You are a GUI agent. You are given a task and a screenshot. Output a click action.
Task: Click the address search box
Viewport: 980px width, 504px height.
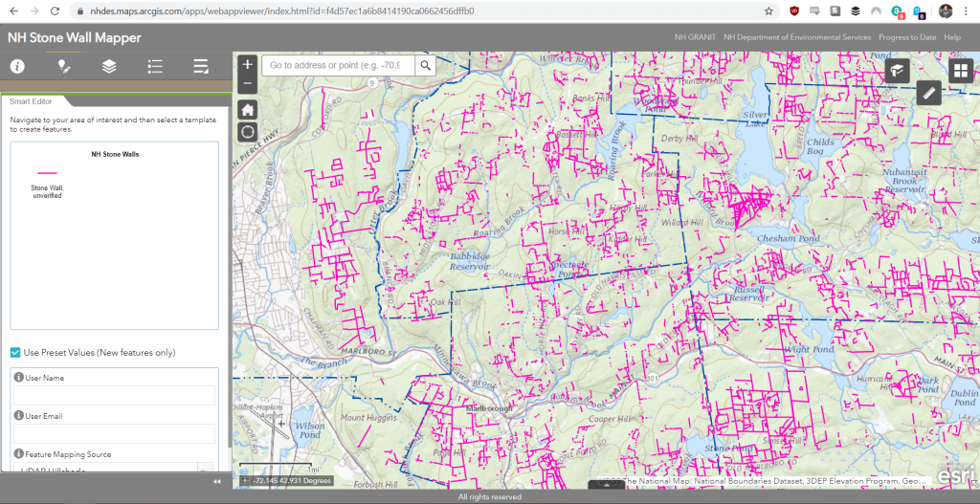pos(340,65)
